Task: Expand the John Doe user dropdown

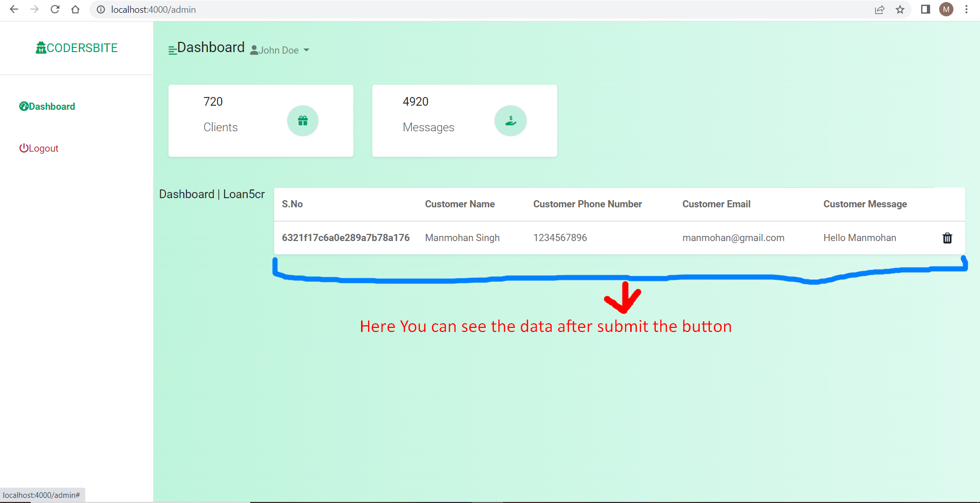Action: tap(280, 50)
